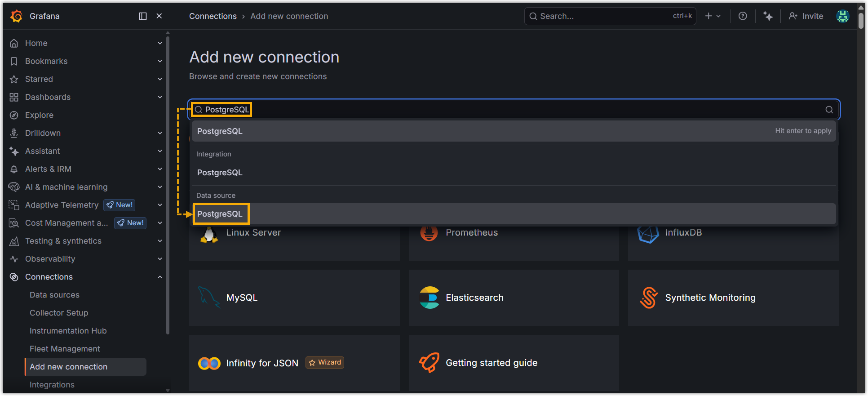The image size is (868, 396).
Task: Expand the Starred menu chevron
Action: click(x=160, y=79)
